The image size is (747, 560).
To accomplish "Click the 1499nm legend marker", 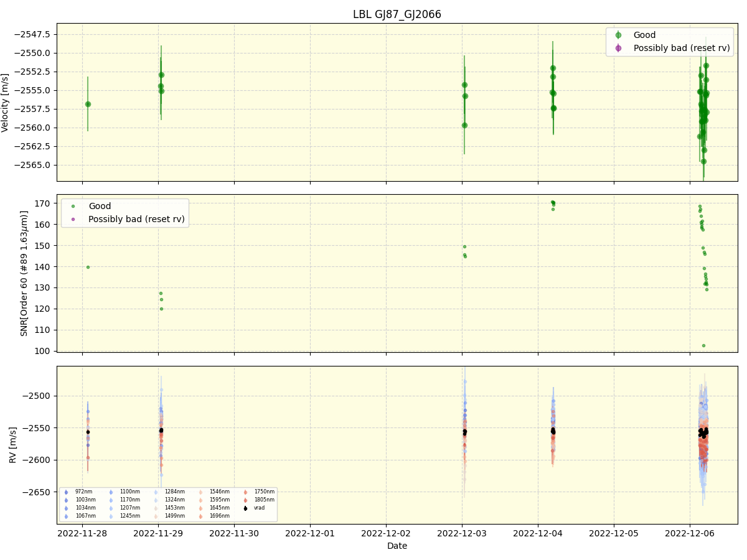I will tap(156, 516).
